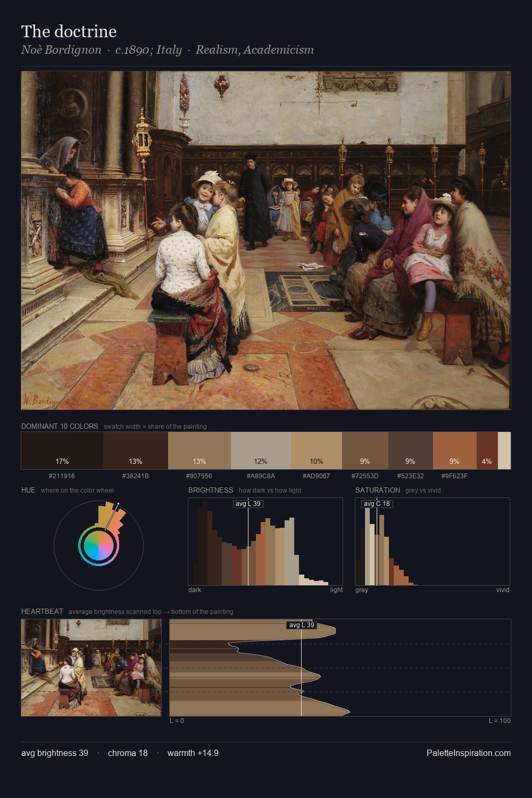Click the 'c.1890; Italy' text
532x798 pixels.
148,50
